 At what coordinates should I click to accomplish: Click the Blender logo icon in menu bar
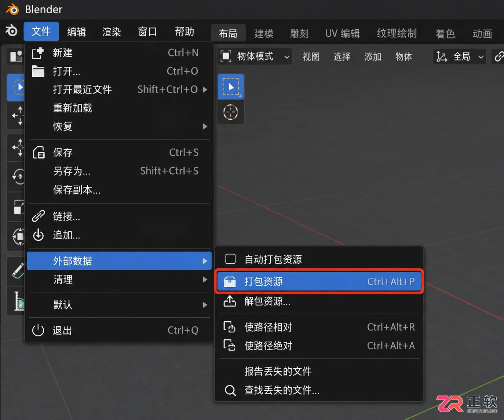[11, 30]
